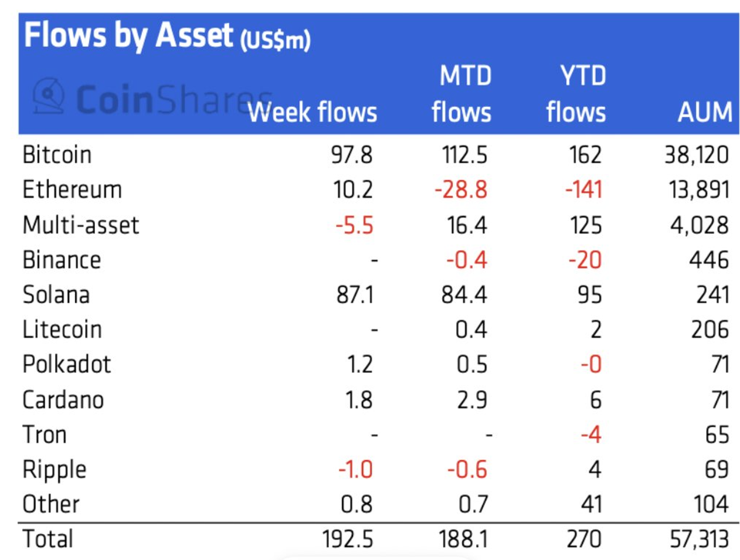Select the Bitcoin row label

pyautogui.click(x=57, y=155)
